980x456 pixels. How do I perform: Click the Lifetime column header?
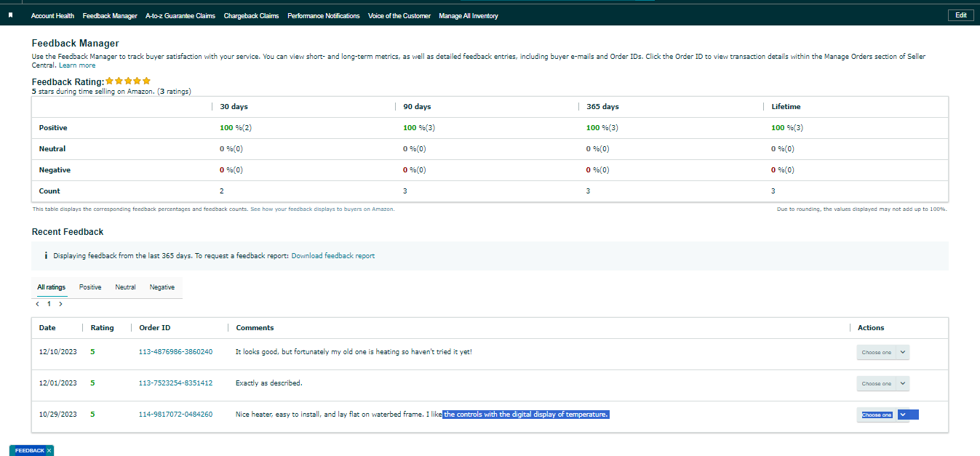(786, 107)
